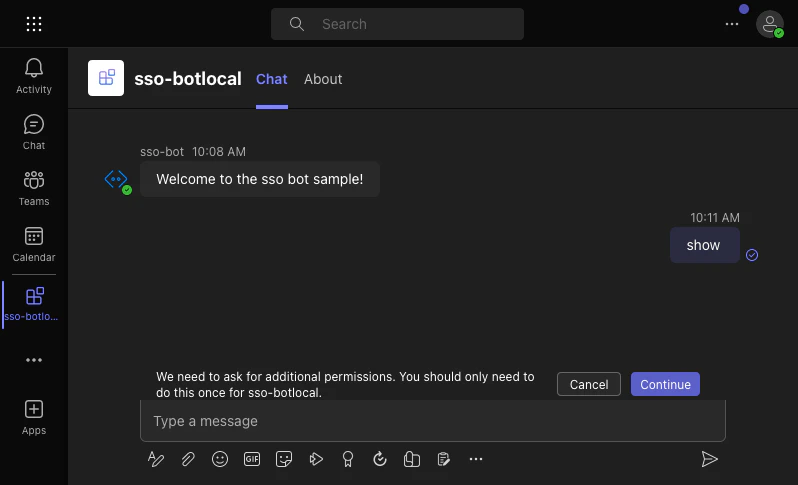This screenshot has width=798, height=485.
Task: Click the notes clipboard icon in toolbar
Action: (x=444, y=459)
